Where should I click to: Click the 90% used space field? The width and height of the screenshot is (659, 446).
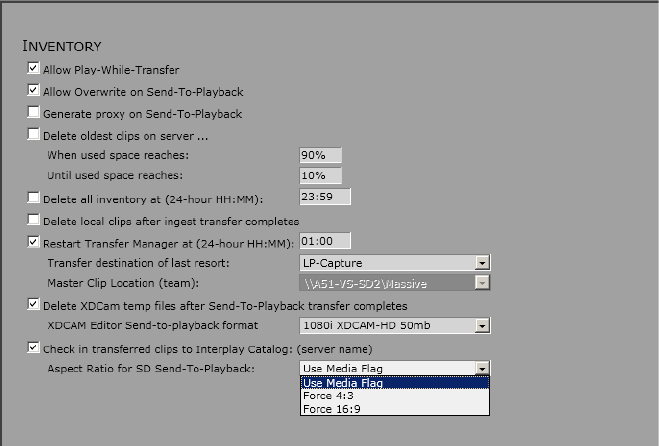(x=320, y=155)
